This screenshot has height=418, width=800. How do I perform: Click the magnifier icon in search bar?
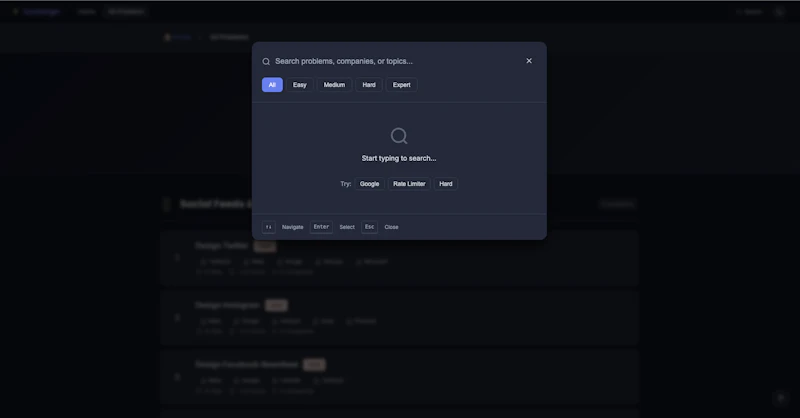pyautogui.click(x=266, y=62)
